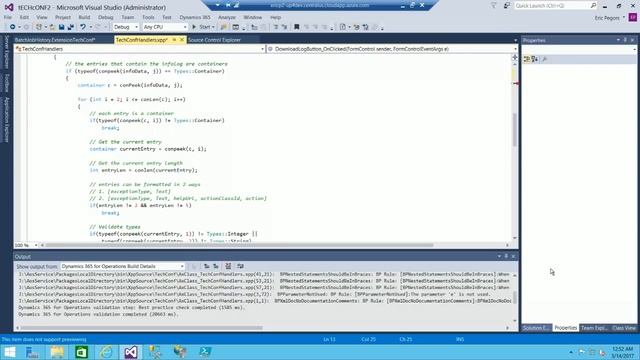Click the editor horizontal scrollbar
640x360 pixels.
[x=239, y=245]
